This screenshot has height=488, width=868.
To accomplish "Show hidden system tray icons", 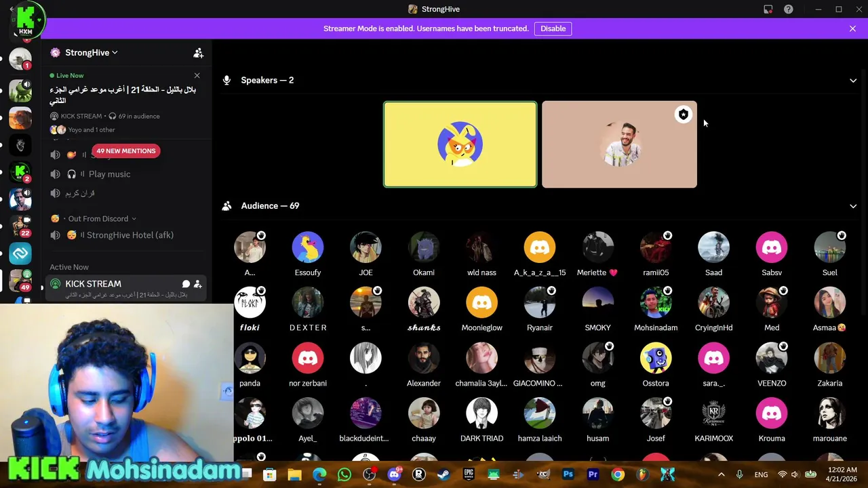I will click(721, 474).
